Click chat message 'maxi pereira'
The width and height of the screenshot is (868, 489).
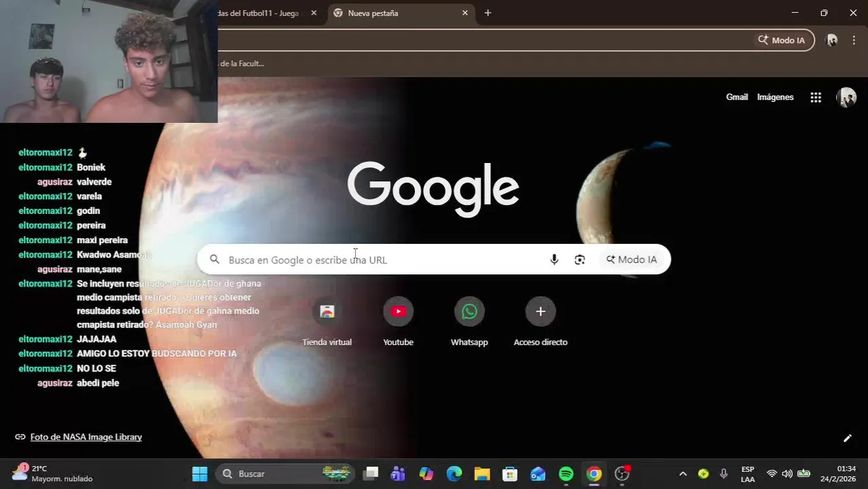pos(102,240)
